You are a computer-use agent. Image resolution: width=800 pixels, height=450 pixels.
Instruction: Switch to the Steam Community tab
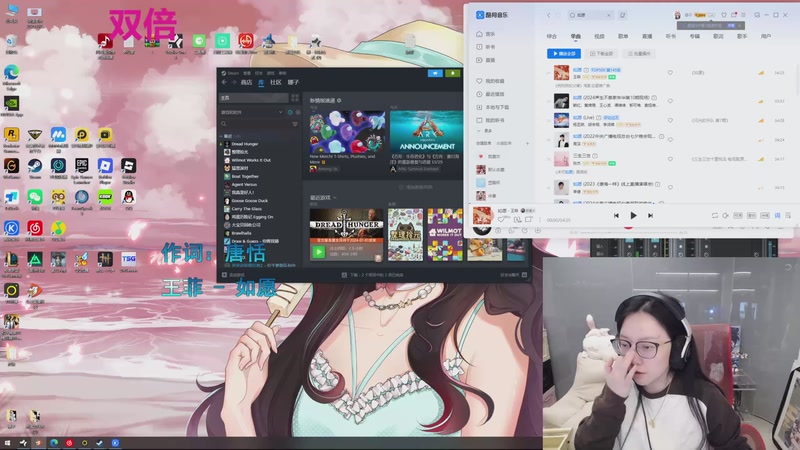click(x=276, y=82)
